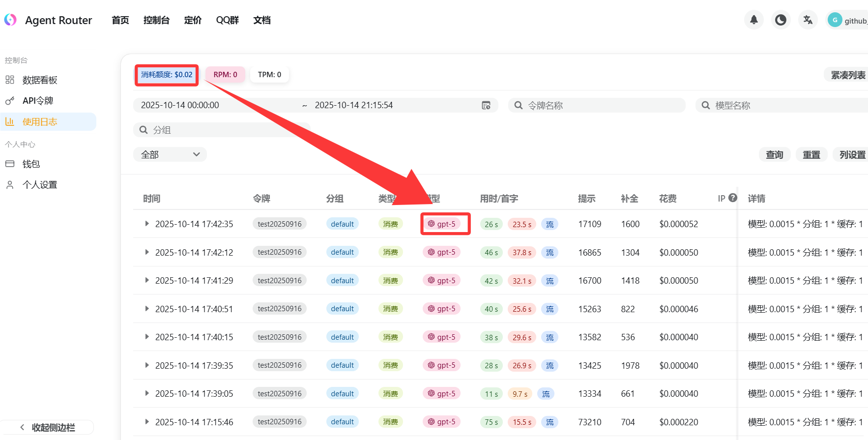Click the 查询 query button
This screenshot has width=868, height=440.
[775, 154]
